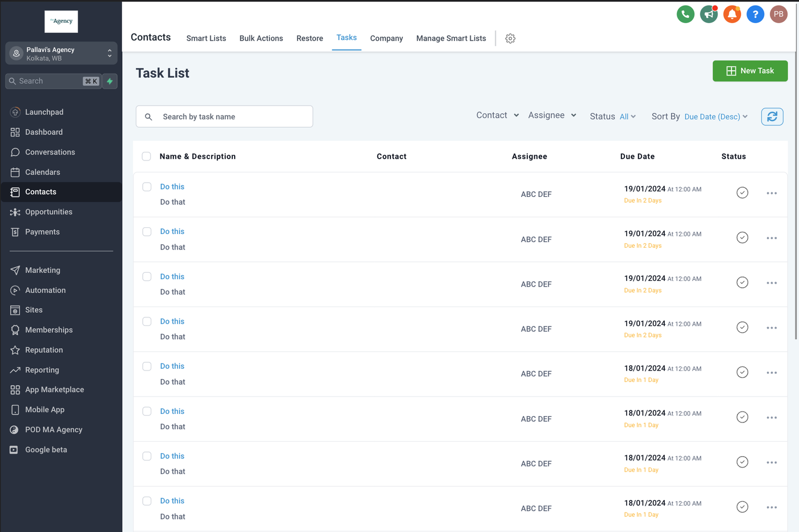This screenshot has height=532, width=799.
Task: Open the megaphone announcements icon
Action: 709,14
